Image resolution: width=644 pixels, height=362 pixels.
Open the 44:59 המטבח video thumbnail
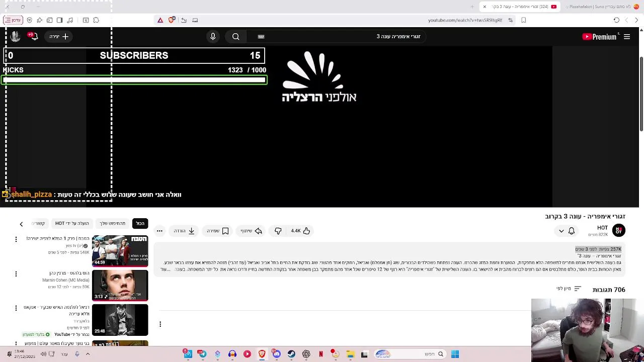tap(120, 250)
